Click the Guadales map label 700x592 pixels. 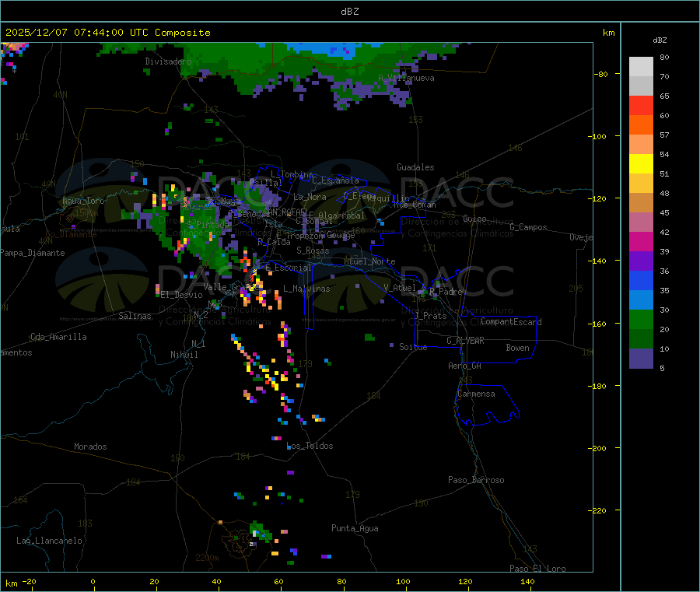click(x=415, y=167)
